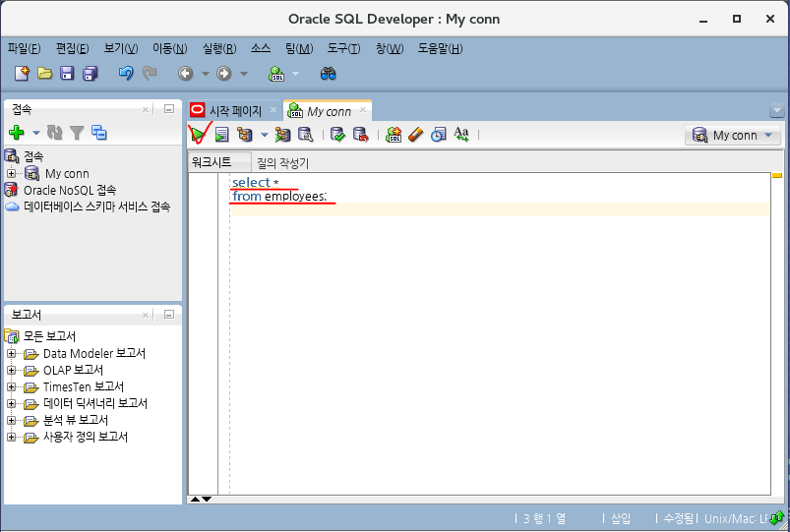Expand the 분석 뷰 보고서 folder
The width and height of the screenshot is (790, 532).
click(11, 420)
